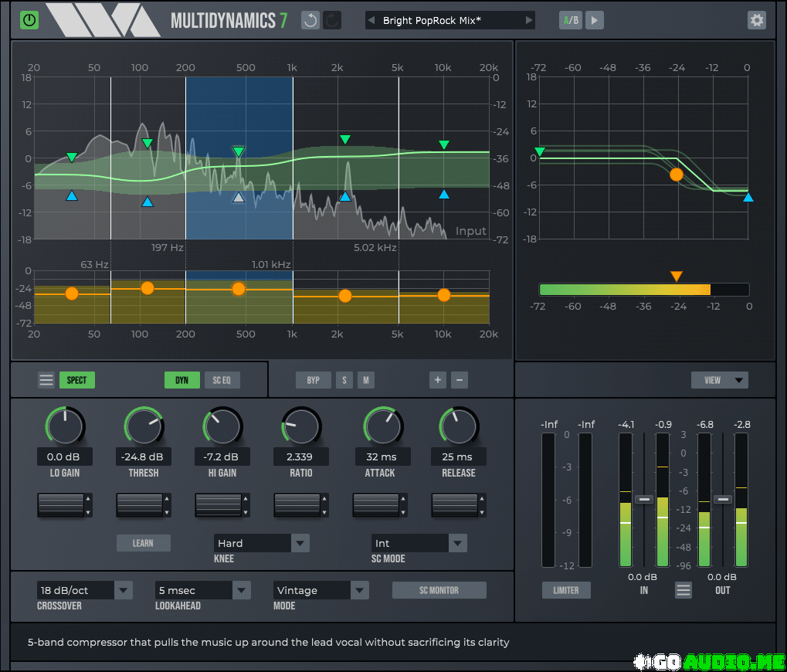Screen dimensions: 787x672
Task: Switch to the DYN tab
Action: click(181, 380)
